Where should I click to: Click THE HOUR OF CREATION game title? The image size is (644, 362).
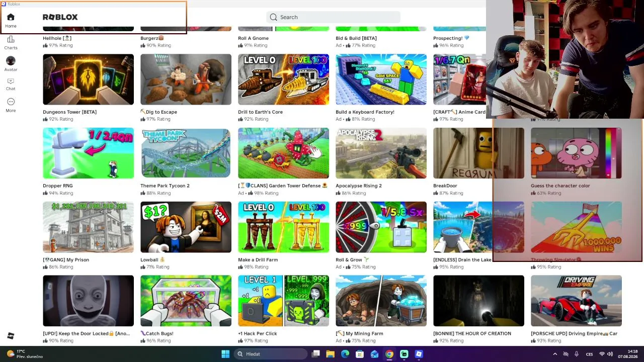pos(472,333)
